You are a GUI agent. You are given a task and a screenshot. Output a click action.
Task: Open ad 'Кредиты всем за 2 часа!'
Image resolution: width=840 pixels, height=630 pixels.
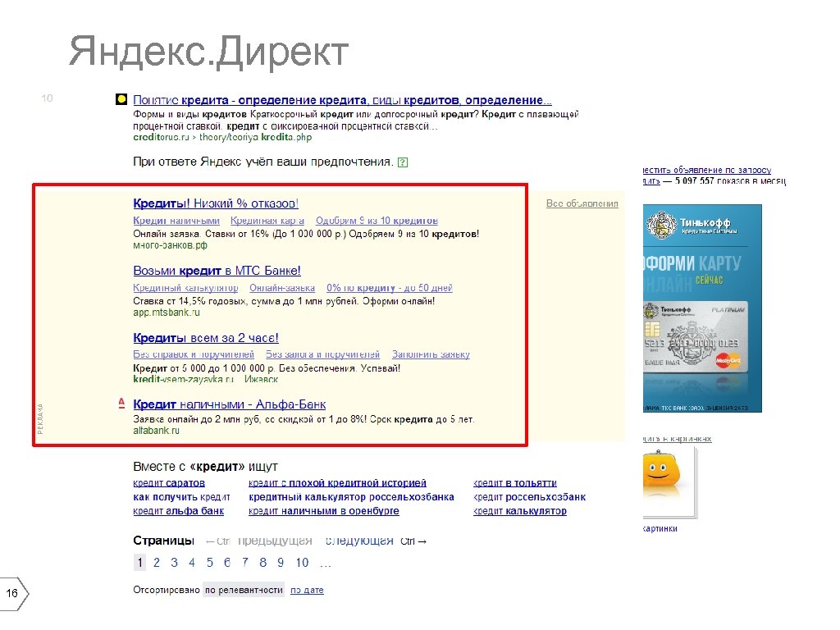[x=206, y=338]
